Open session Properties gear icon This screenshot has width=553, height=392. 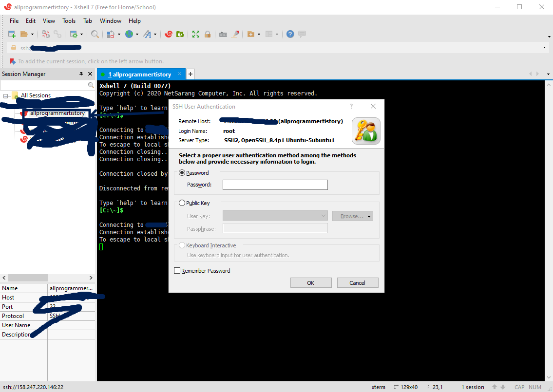tap(74, 34)
